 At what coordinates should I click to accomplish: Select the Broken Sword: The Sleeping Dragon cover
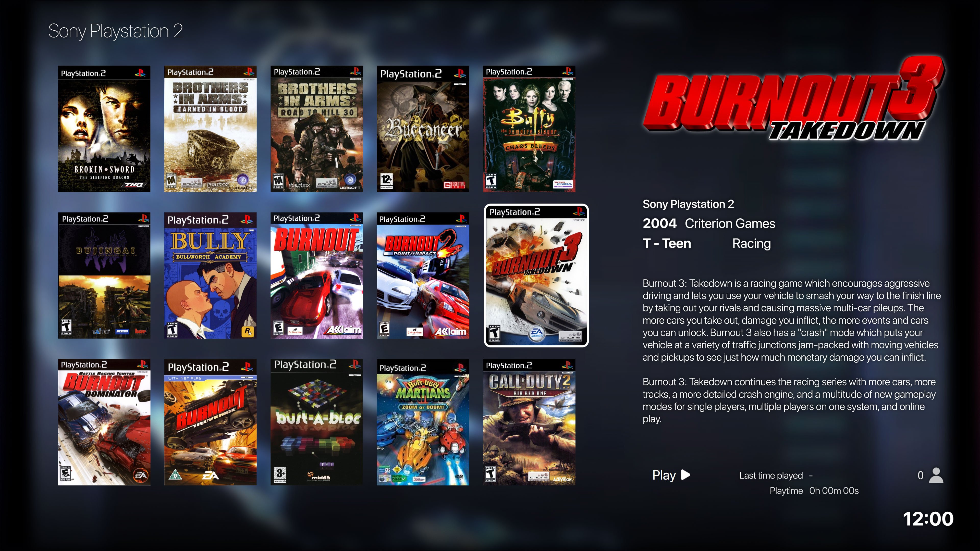[x=104, y=129]
